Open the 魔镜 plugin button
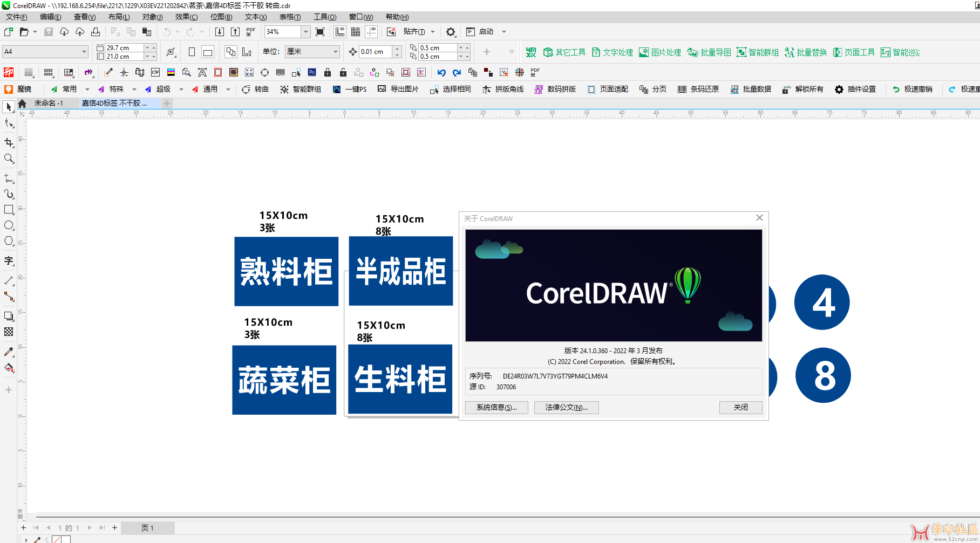Image resolution: width=980 pixels, height=543 pixels. click(18, 90)
